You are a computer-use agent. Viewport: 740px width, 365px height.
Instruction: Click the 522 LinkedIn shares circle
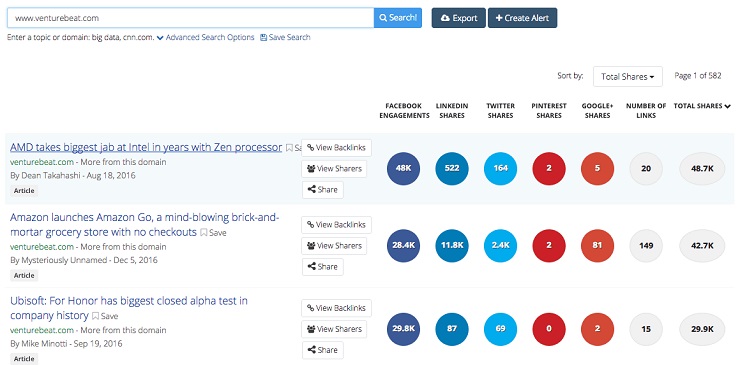point(452,169)
